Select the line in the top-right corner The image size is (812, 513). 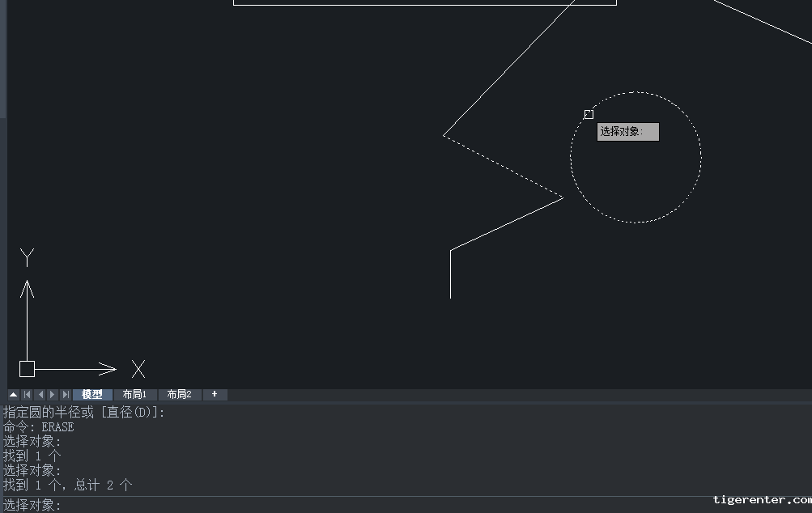point(761,22)
